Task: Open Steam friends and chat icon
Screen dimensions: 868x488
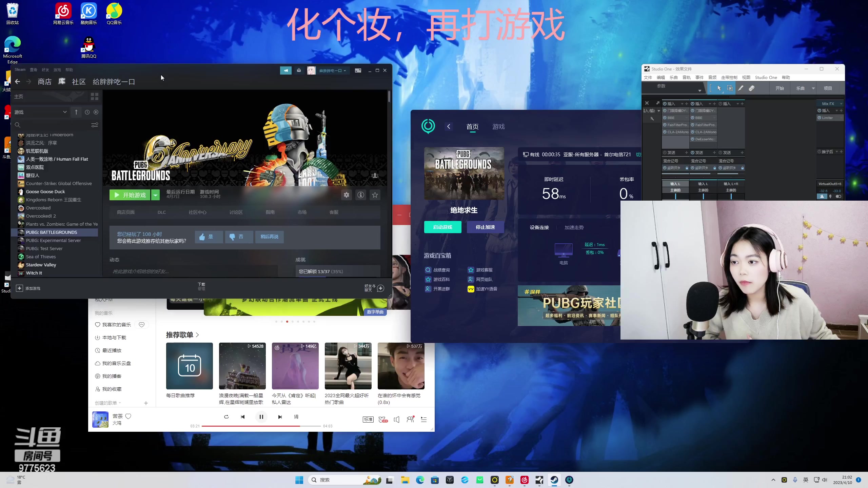Action: click(x=380, y=288)
